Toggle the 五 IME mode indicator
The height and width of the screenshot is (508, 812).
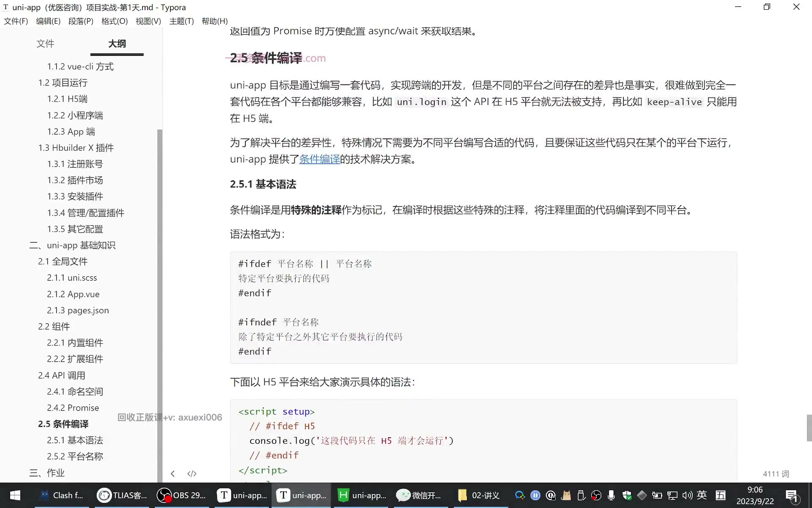[x=721, y=495]
